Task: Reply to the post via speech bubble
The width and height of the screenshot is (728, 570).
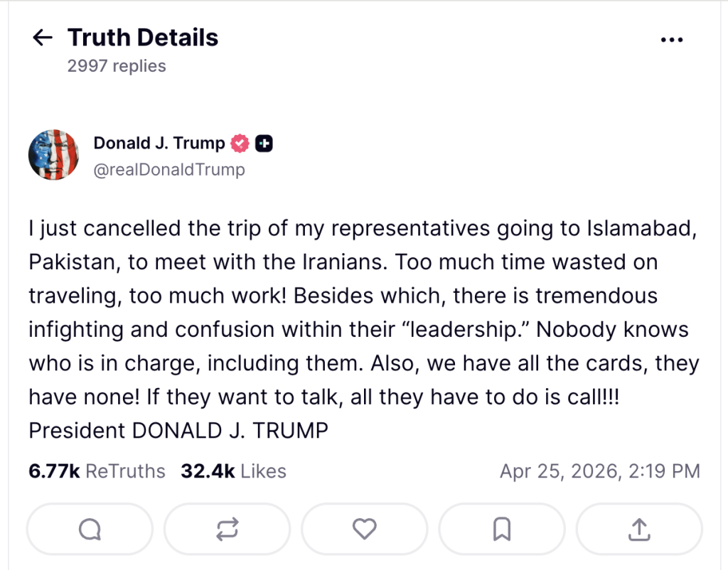Action: 90,529
